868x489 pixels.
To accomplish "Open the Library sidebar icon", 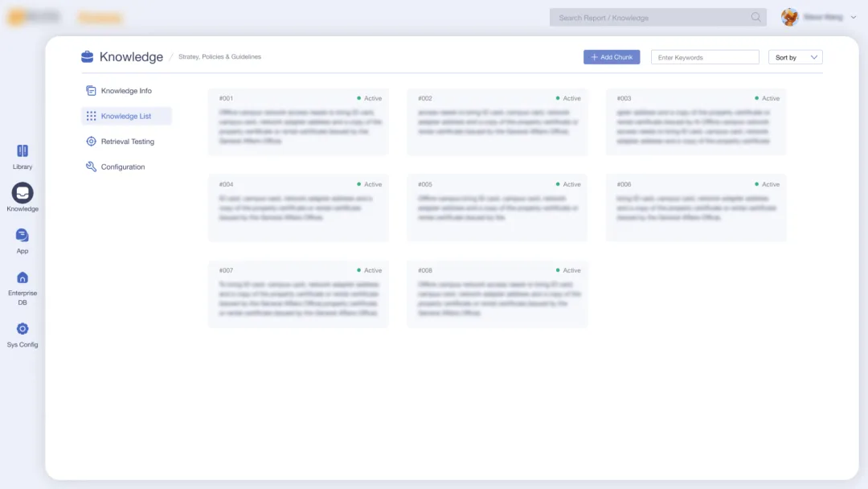I will click(23, 151).
